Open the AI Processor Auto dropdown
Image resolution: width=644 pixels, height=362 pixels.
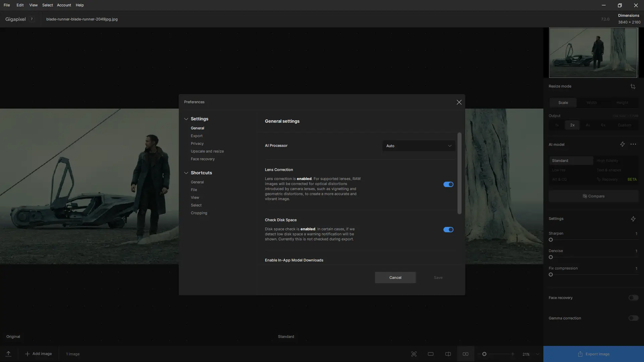419,146
